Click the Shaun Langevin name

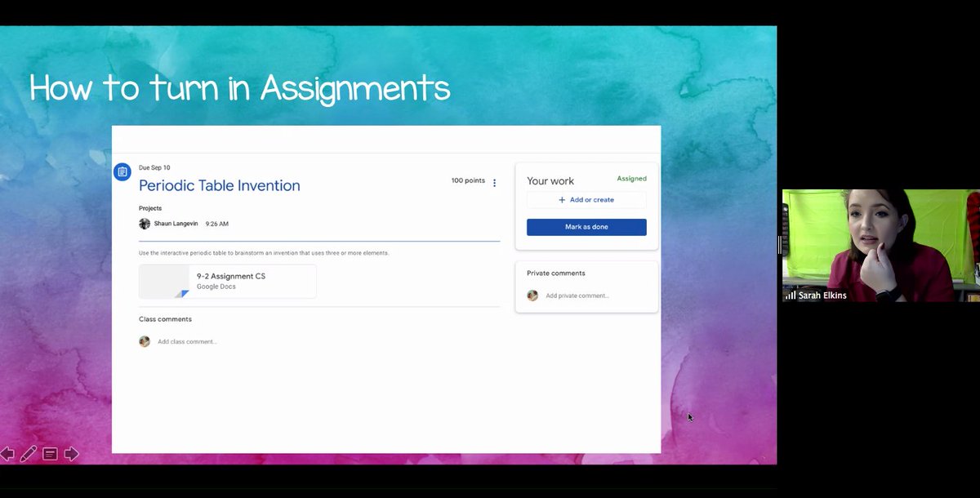[x=176, y=224]
